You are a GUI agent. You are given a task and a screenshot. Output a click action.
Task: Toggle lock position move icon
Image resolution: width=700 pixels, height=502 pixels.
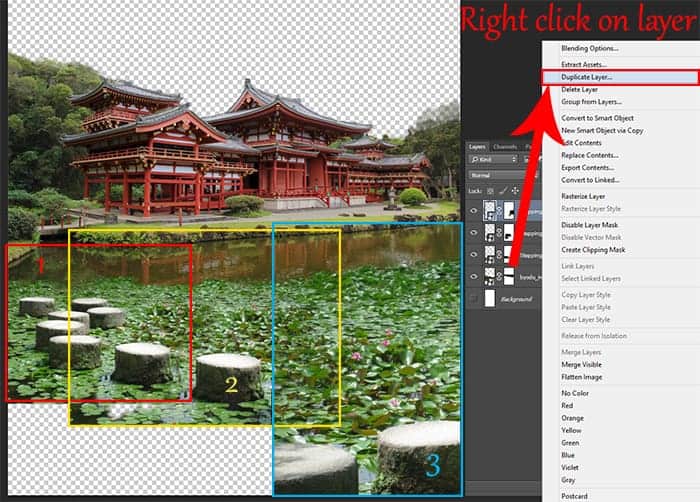515,191
